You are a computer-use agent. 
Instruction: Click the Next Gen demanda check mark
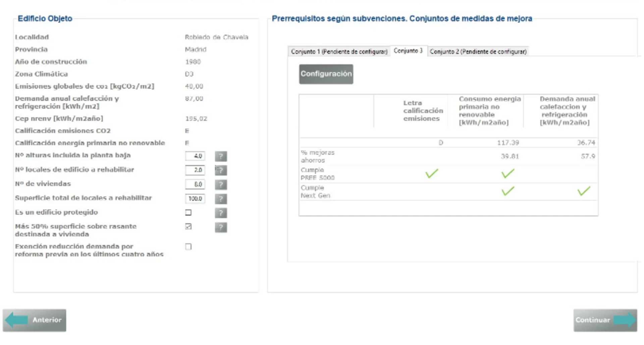pos(584,191)
